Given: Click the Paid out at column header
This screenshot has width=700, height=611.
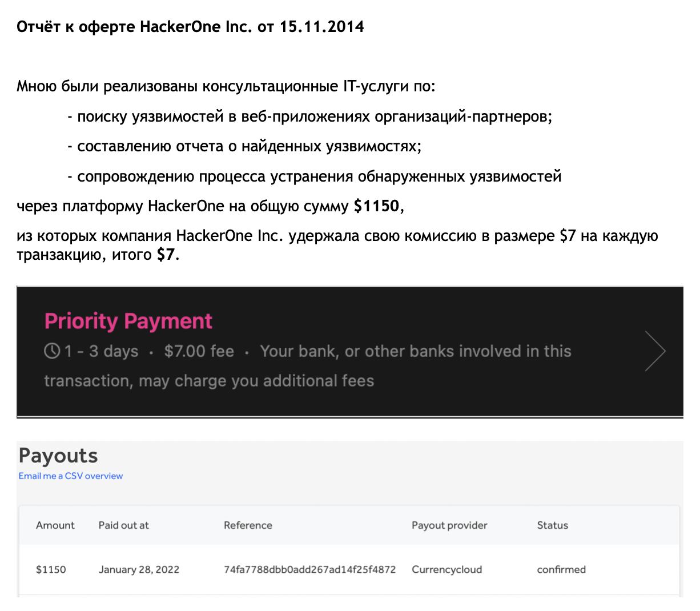Looking at the screenshot, I should tap(123, 525).
